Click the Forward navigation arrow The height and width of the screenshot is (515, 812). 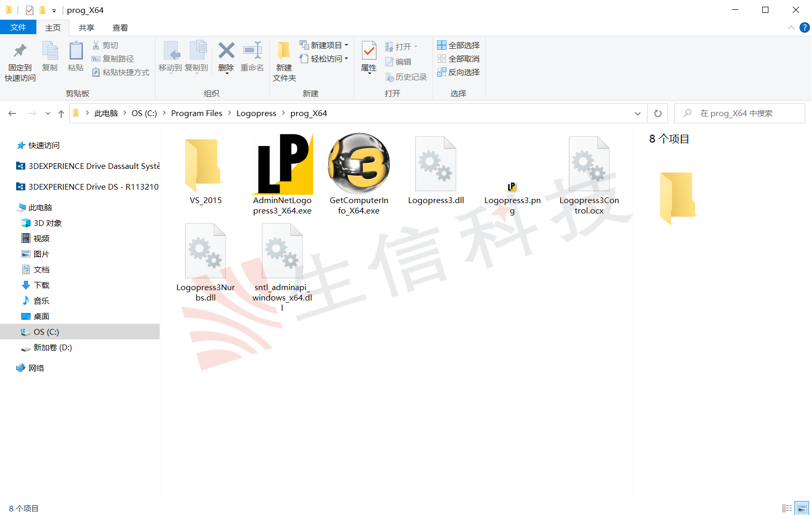[x=32, y=113]
